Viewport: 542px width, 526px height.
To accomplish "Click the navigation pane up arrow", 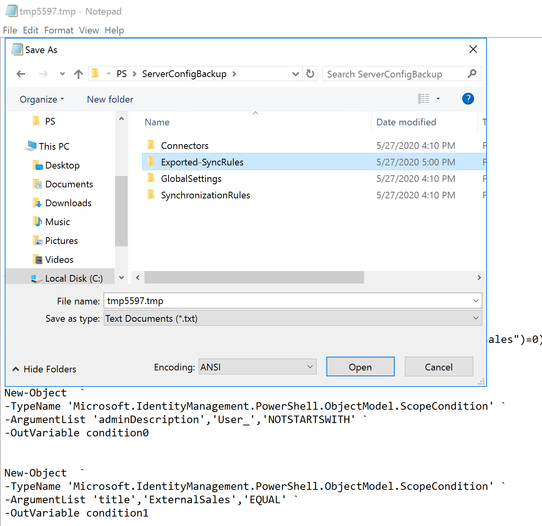I will (121, 119).
